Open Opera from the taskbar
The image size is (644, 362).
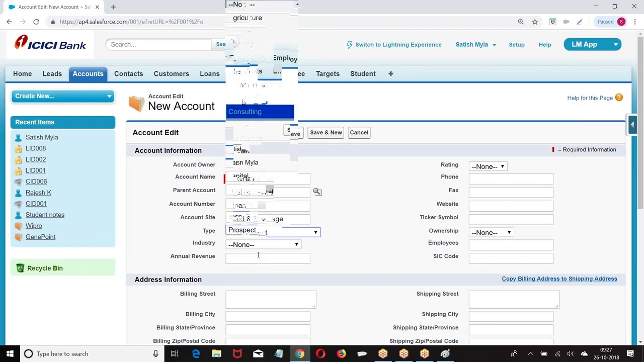click(x=320, y=353)
